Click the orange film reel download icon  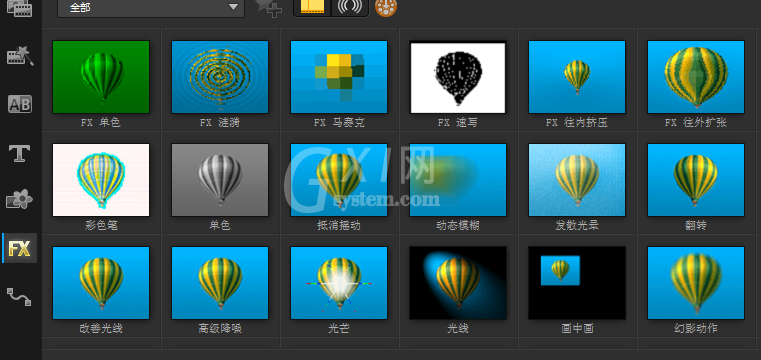(386, 7)
